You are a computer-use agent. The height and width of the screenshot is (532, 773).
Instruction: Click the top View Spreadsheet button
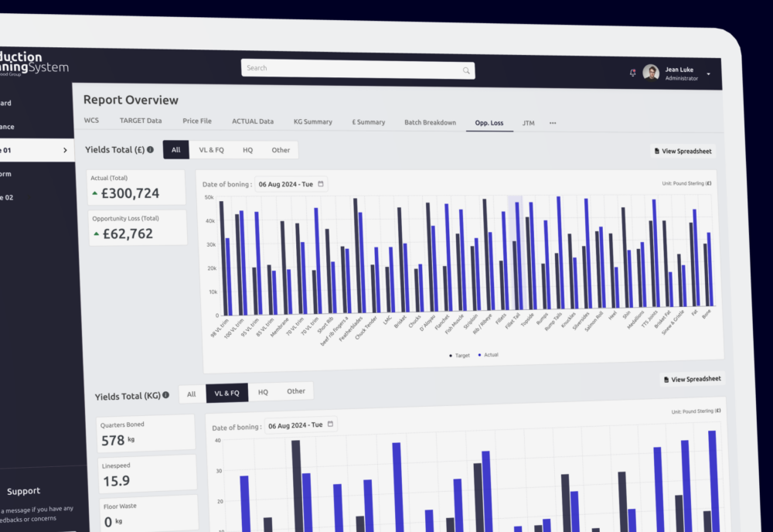(683, 152)
